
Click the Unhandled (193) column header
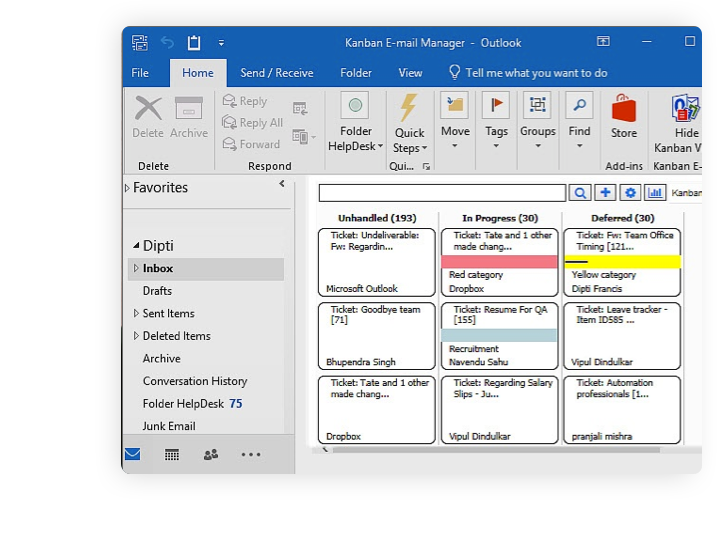pyautogui.click(x=377, y=218)
